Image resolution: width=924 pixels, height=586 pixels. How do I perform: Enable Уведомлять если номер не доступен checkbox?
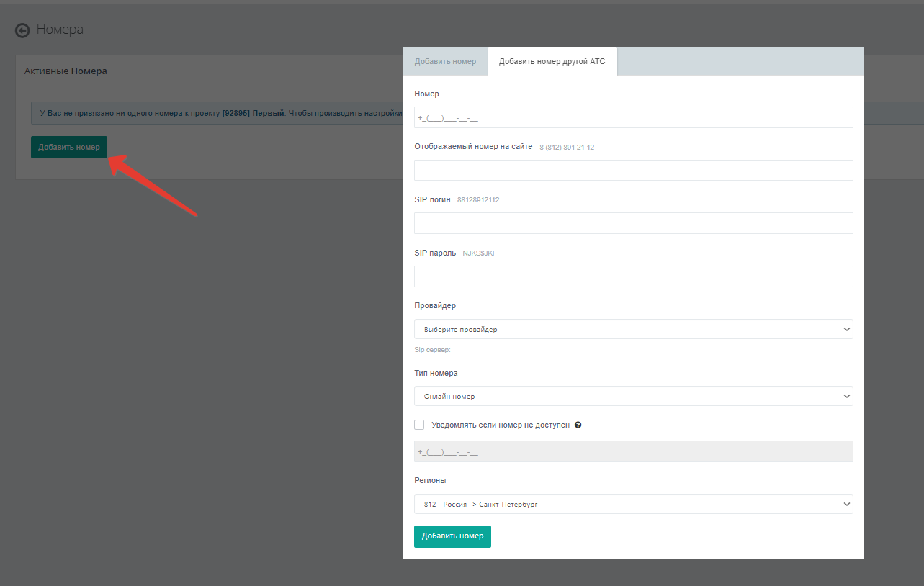tap(419, 425)
